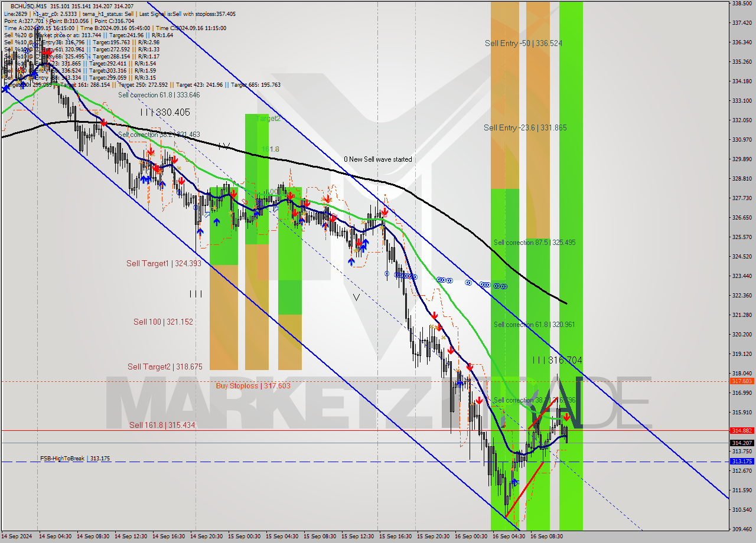The image size is (756, 543).
Task: Click the 311.590 price axis value
Action: [x=741, y=490]
